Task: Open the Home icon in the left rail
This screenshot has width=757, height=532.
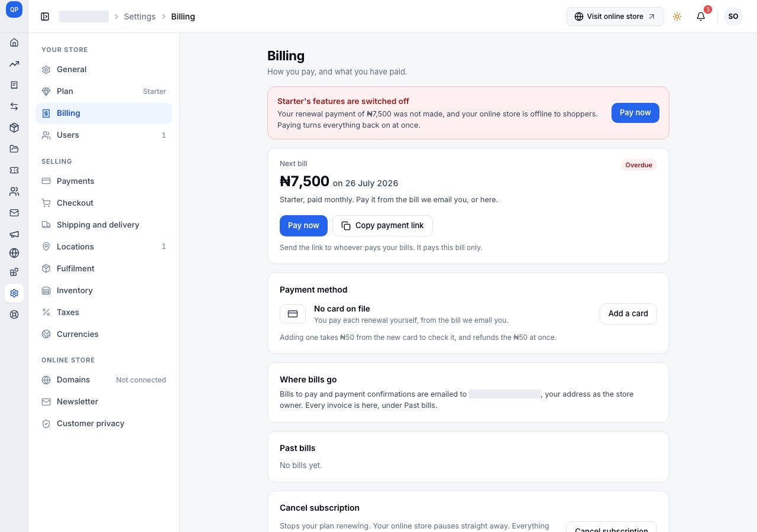Action: tap(14, 43)
